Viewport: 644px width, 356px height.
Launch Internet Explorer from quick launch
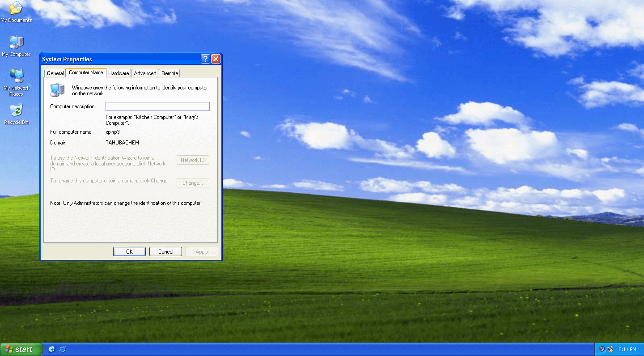click(x=63, y=349)
